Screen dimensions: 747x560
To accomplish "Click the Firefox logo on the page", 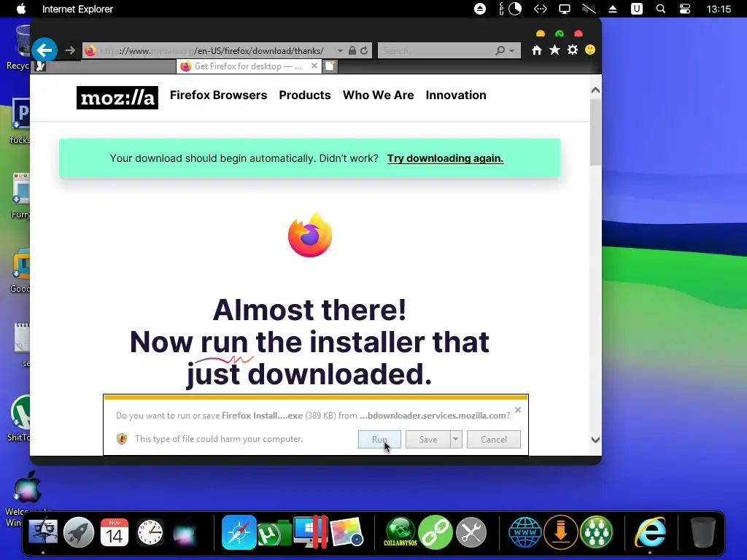I will (x=309, y=236).
